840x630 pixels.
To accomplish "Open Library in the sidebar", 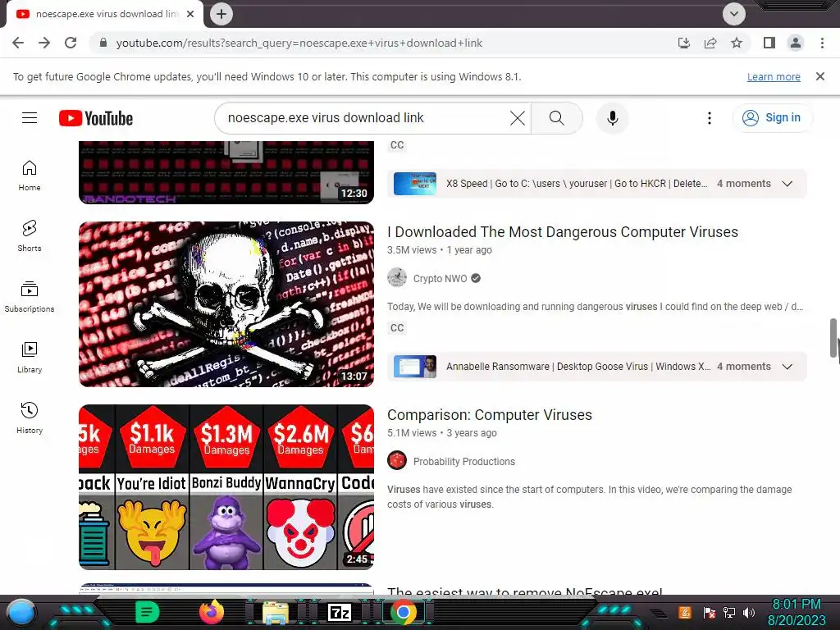I will pos(30,358).
